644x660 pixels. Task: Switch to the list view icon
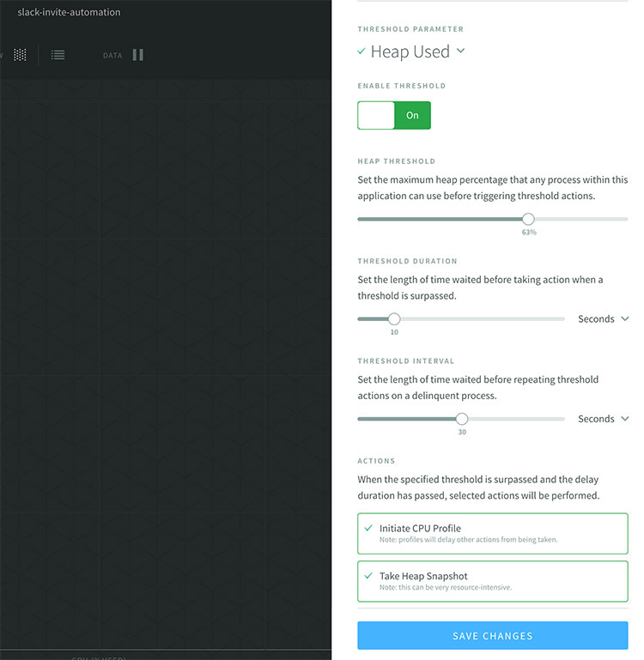(58, 55)
